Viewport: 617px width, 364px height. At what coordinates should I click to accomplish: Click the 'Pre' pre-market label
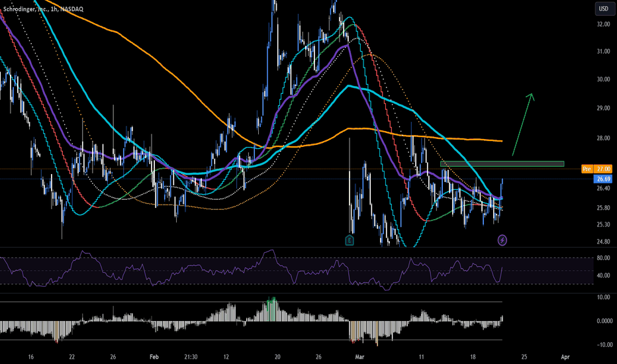pos(587,169)
